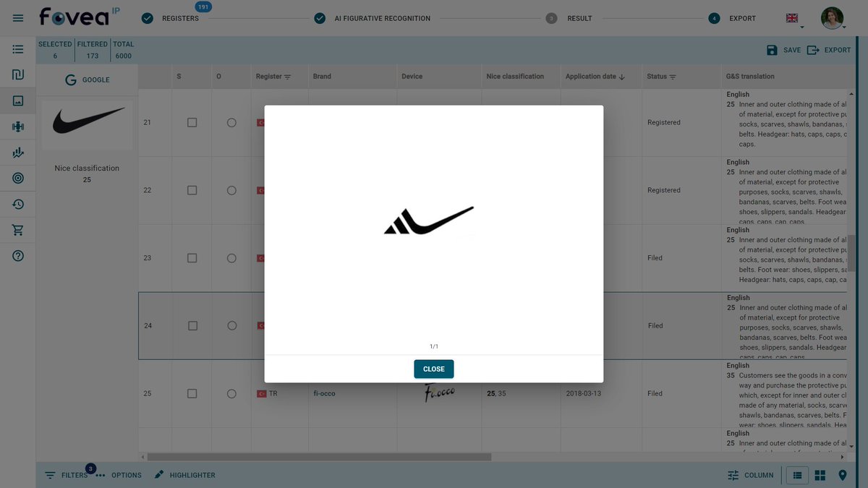Click the Highlighter button
The image size is (868, 488).
point(184,475)
